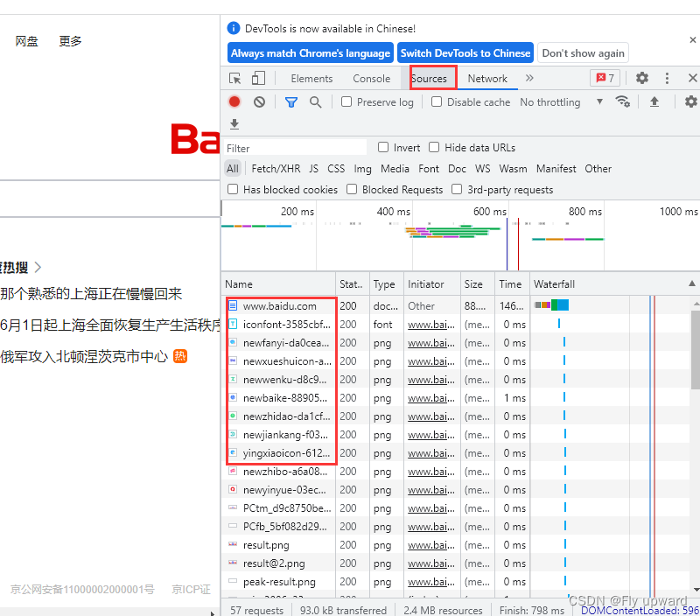The height and width of the screenshot is (616, 700).
Task: Import HAR file upload arrow
Action: [654, 101]
